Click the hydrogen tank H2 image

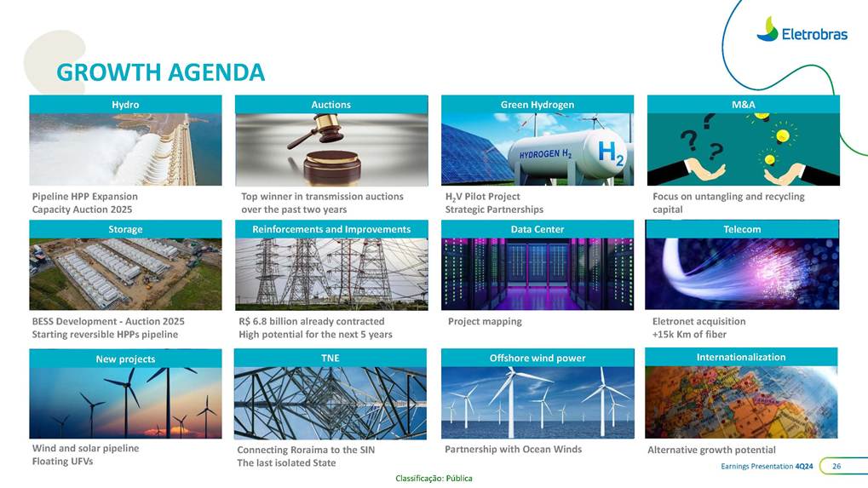537,149
